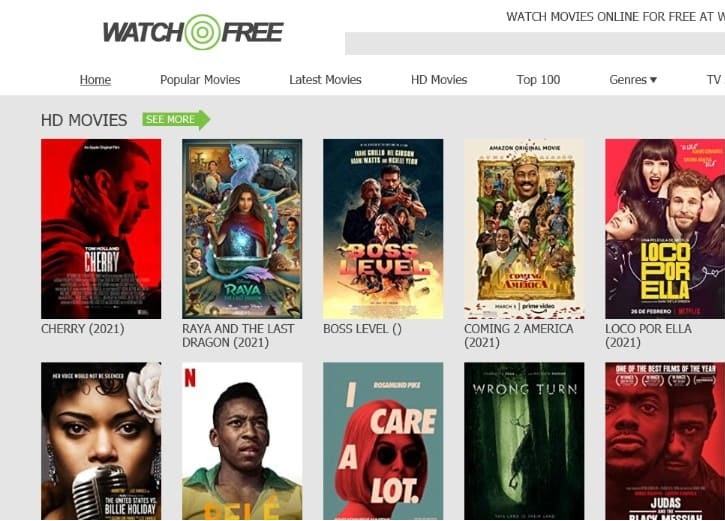Open the Coming 2 America poster
This screenshot has width=725, height=521.
(524, 229)
